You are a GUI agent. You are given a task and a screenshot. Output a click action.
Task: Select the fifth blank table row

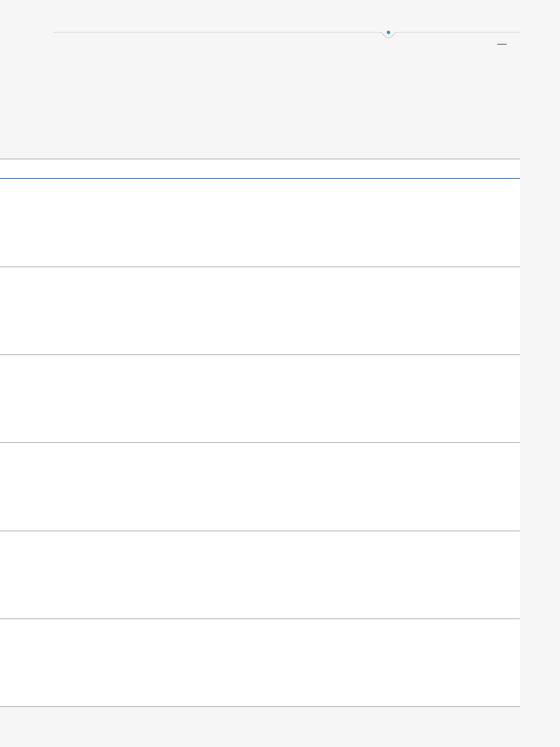point(260,575)
